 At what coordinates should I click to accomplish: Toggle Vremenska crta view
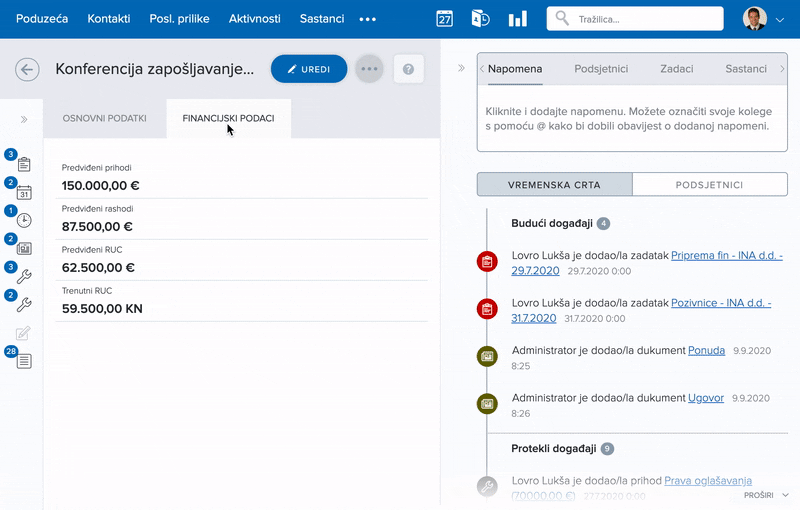click(x=555, y=185)
